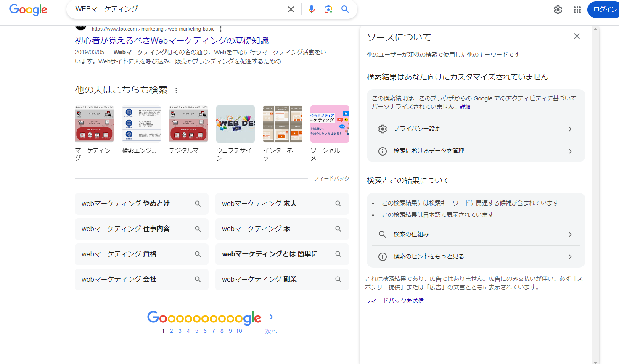Click the info icon beside 検索におけるデータを管理

pos(383,151)
